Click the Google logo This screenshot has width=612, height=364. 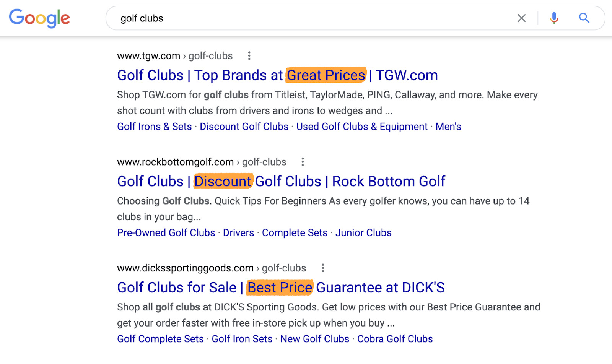39,18
